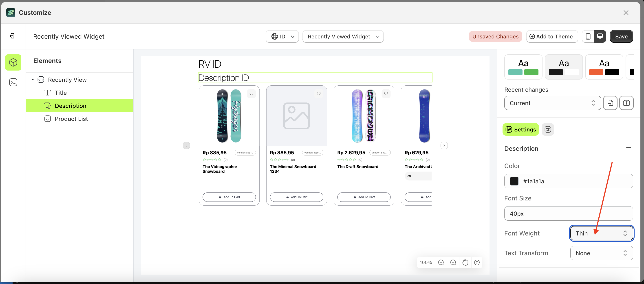
Task: Toggle the wishlist heart on The Videographer Snowboard
Action: pos(251,94)
